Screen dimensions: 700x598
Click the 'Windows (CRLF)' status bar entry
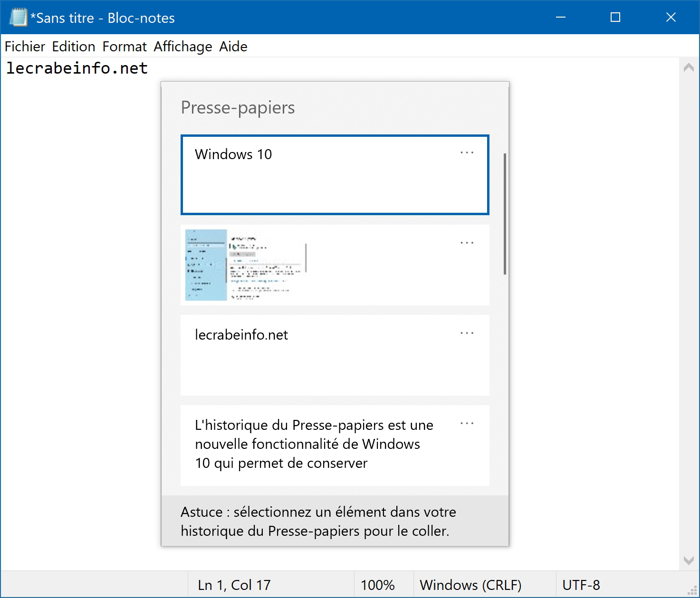[x=470, y=585]
